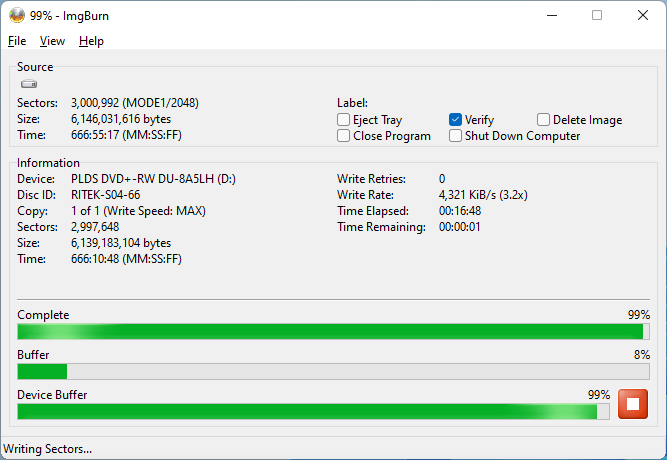The width and height of the screenshot is (667, 460).
Task: Open the File menu
Action: point(17,41)
